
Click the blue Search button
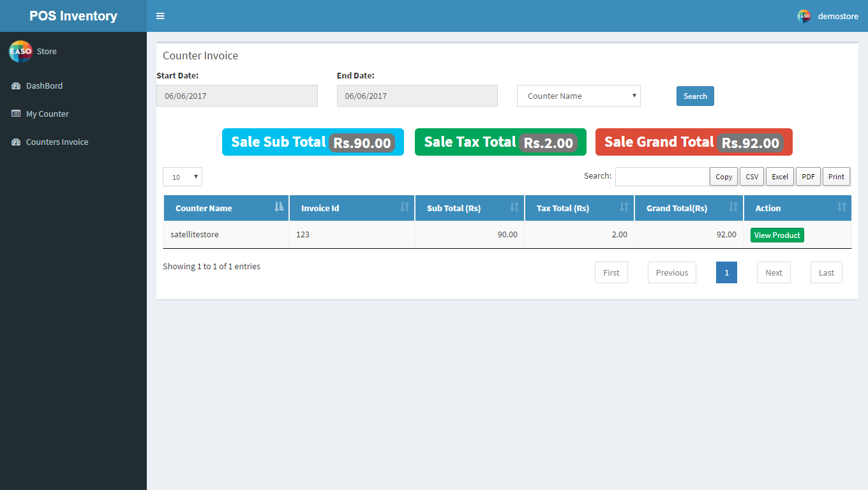[x=695, y=96]
